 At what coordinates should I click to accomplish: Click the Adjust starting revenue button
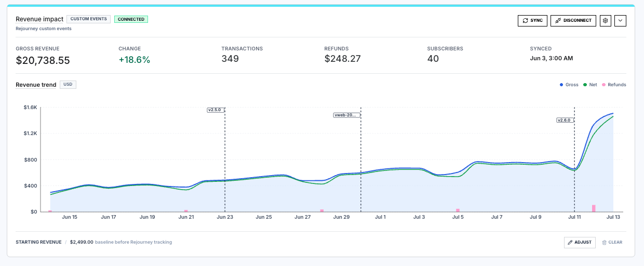(580, 242)
